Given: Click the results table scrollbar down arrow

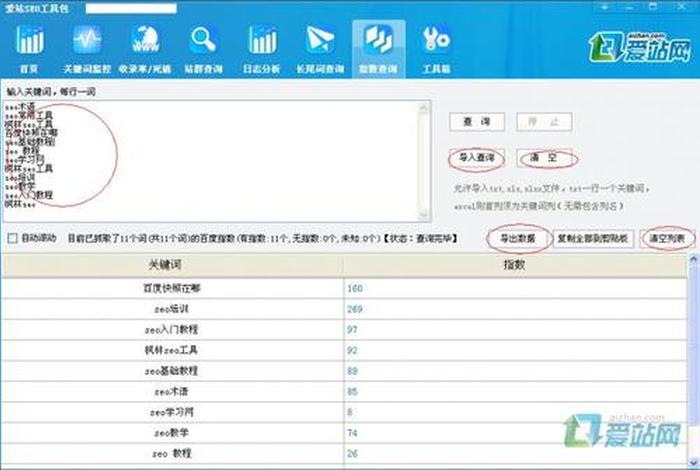Looking at the screenshot, I should pyautogui.click(x=694, y=462).
